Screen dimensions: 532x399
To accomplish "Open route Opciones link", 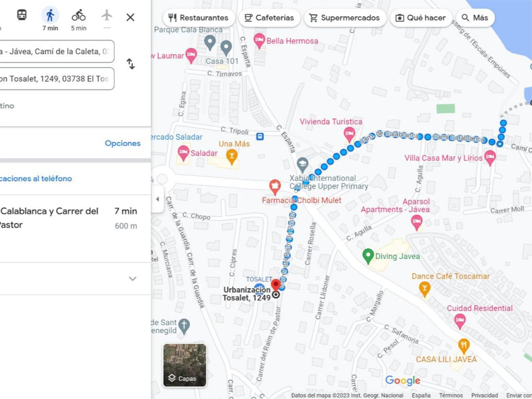I will (122, 143).
